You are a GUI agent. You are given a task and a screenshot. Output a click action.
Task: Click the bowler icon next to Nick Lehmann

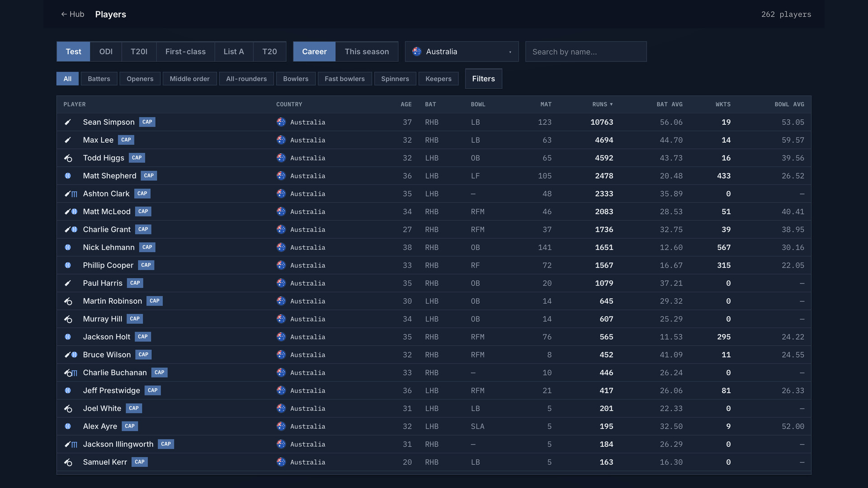point(68,248)
